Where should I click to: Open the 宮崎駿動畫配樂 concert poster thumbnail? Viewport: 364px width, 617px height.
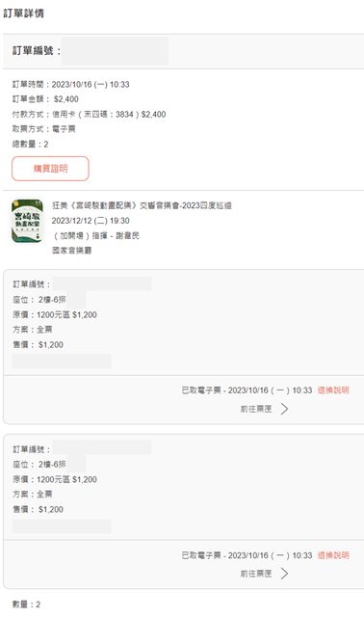27,221
